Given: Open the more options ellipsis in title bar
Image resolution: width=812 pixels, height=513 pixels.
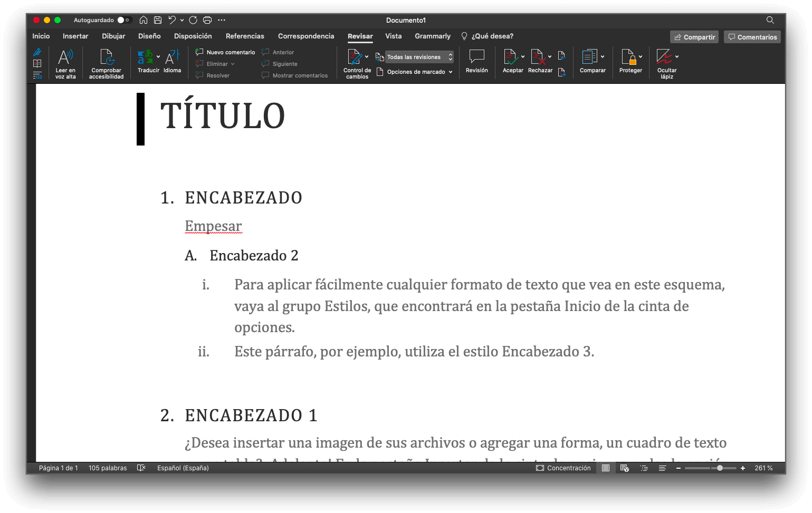Looking at the screenshot, I should pyautogui.click(x=222, y=20).
